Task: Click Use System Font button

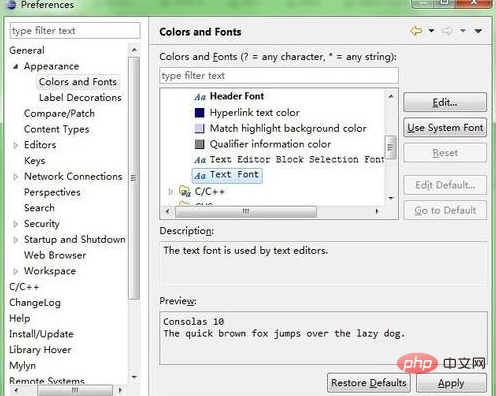Action: (445, 127)
